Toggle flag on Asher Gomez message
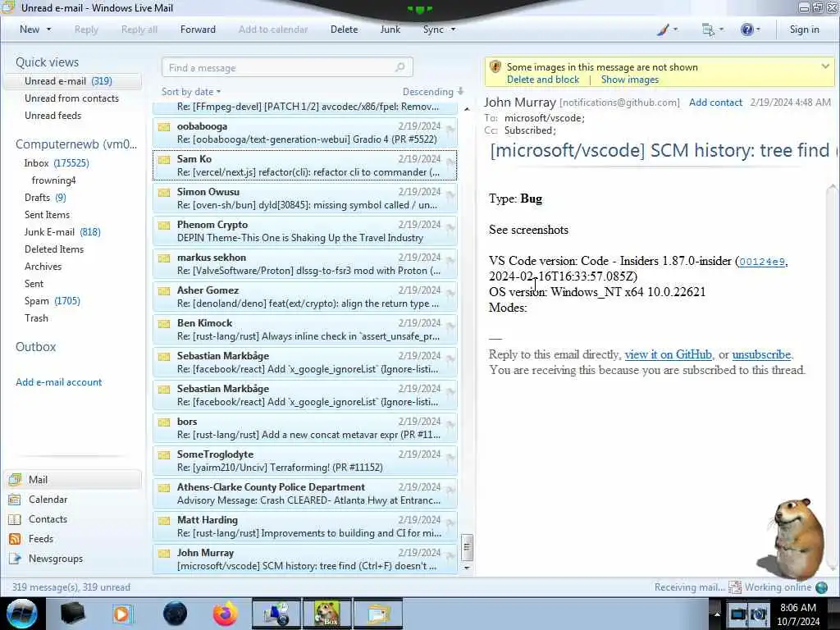The image size is (840, 630). pos(450,292)
